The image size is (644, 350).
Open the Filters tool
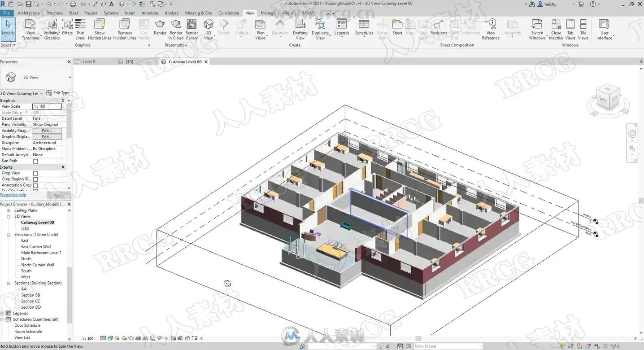[67, 27]
